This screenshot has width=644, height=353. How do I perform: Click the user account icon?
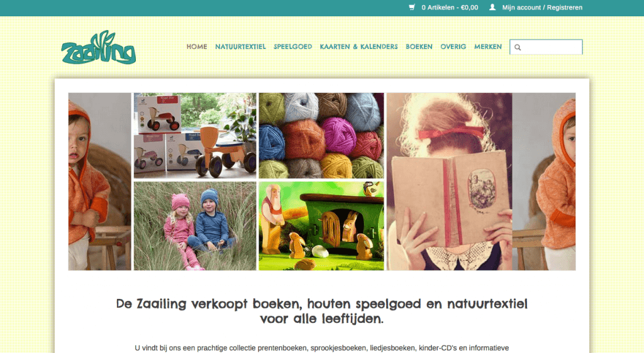pos(492,8)
